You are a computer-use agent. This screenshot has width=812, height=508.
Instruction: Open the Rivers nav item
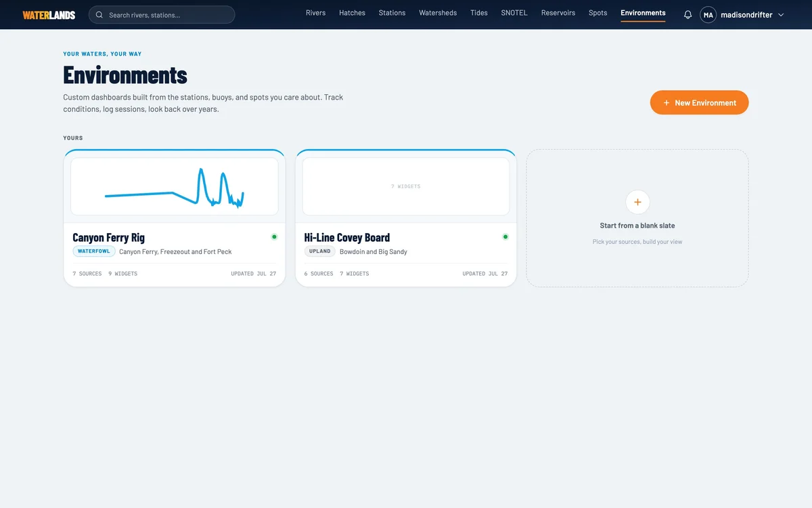(315, 13)
